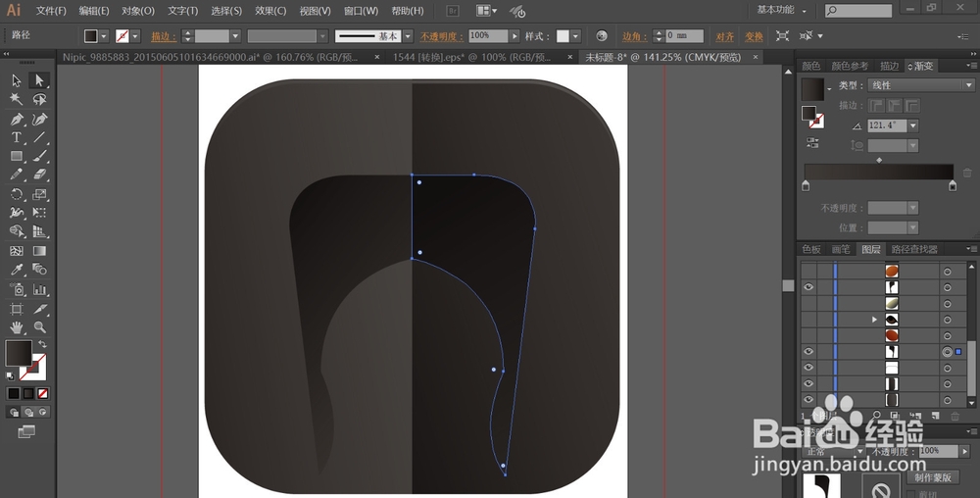Click the Recolor Artwork wheel icon
The width and height of the screenshot is (980, 498).
pos(602,36)
